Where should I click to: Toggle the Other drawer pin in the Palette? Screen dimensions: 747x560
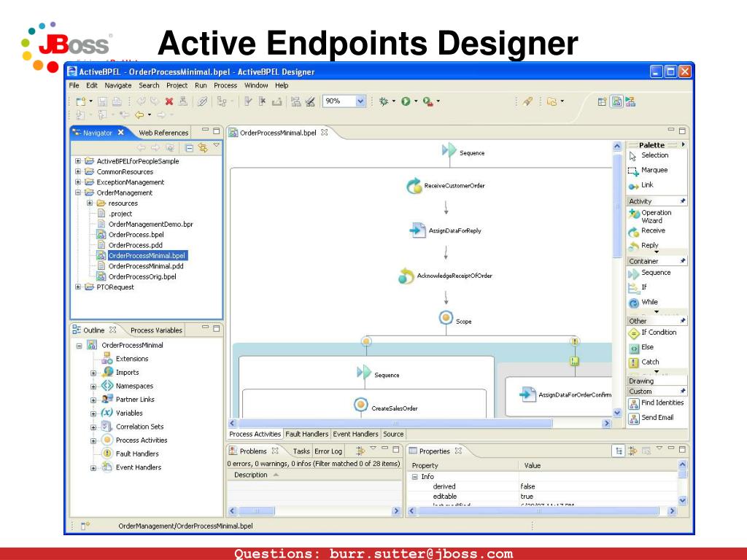click(x=683, y=321)
